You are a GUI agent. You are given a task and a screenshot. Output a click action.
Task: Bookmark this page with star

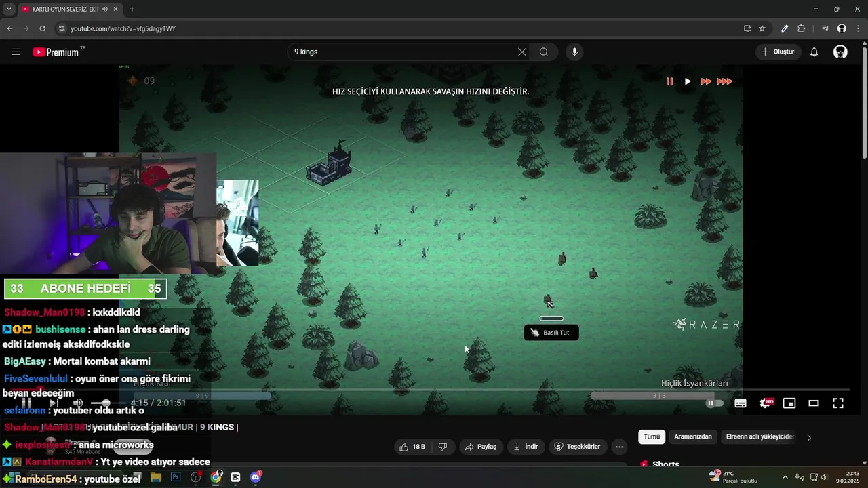tap(762, 28)
